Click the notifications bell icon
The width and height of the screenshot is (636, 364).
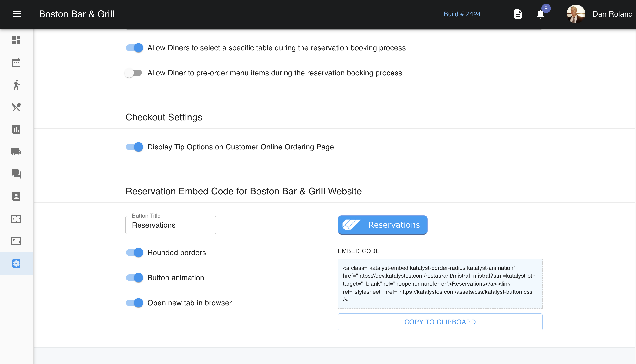click(541, 14)
